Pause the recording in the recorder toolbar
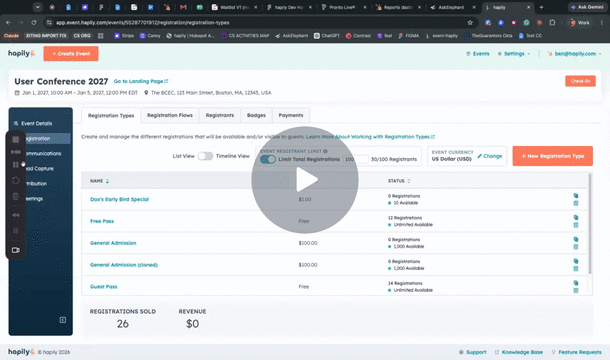 pyautogui.click(x=16, y=165)
